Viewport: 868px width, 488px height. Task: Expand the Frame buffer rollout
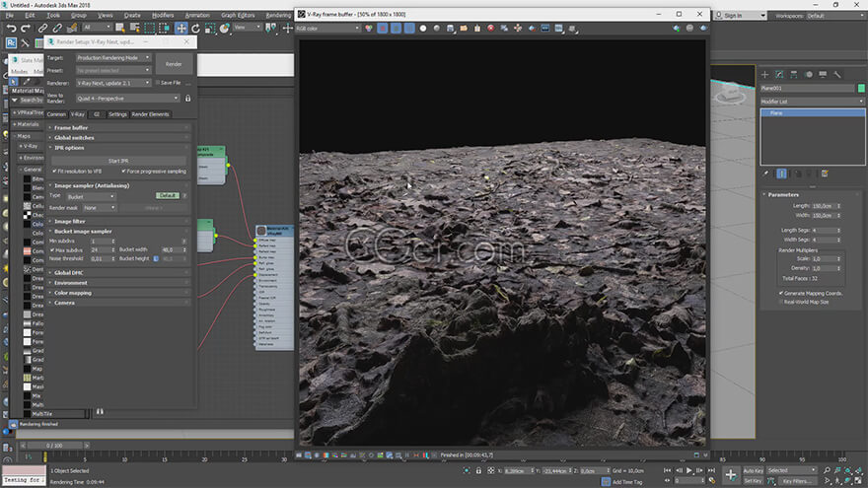[118, 127]
